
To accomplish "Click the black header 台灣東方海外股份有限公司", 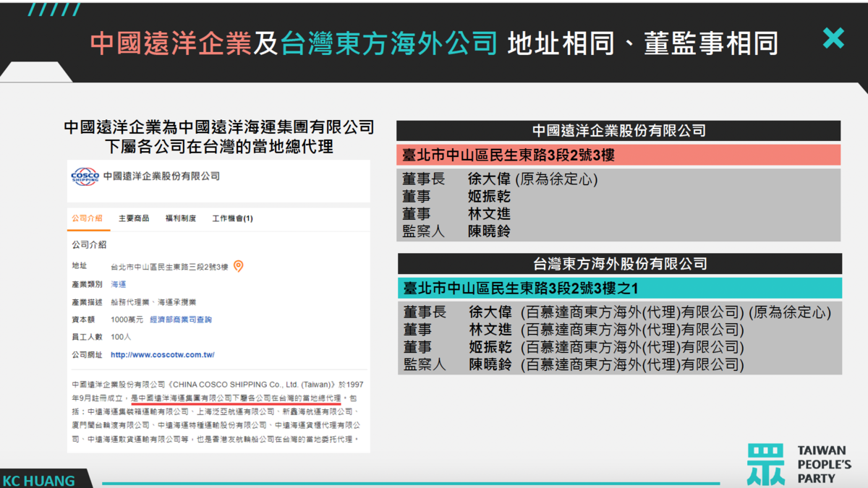I will click(619, 263).
